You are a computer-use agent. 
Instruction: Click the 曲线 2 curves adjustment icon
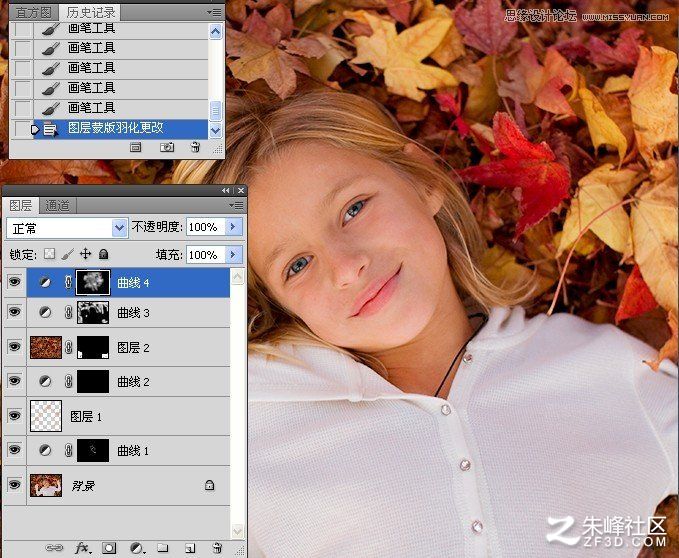pyautogui.click(x=45, y=381)
